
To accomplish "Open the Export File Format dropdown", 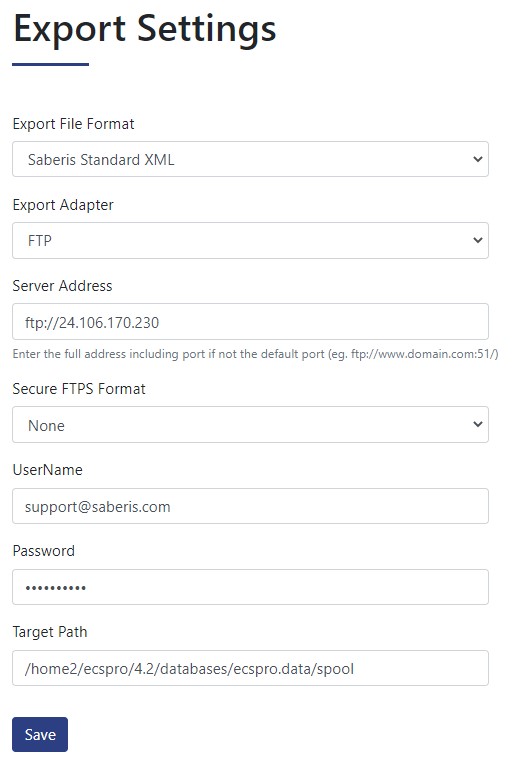I will click(250, 159).
